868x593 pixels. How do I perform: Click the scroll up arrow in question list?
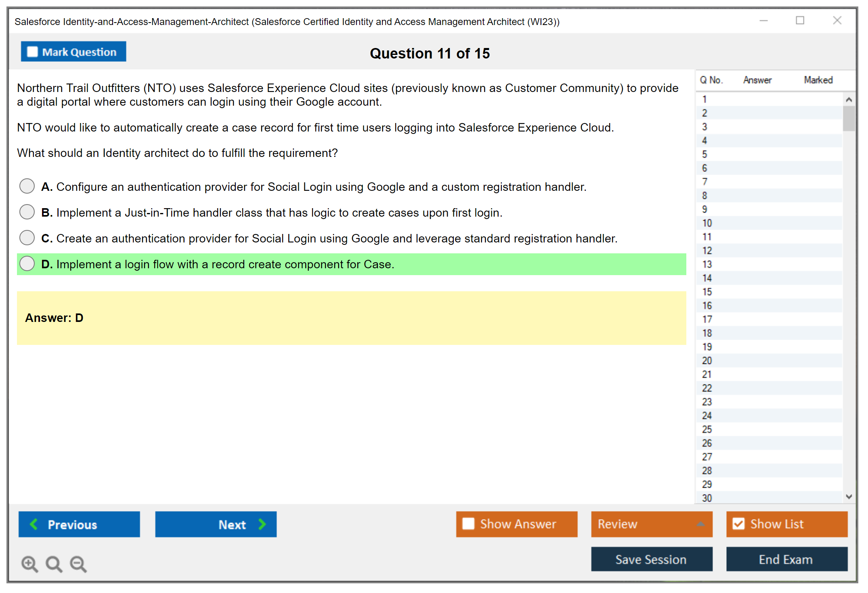pyautogui.click(x=849, y=100)
